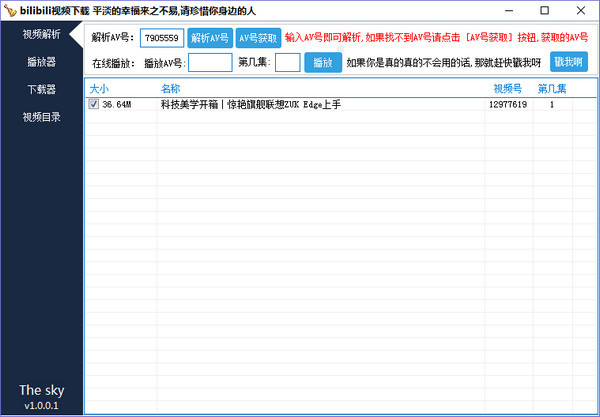The height and width of the screenshot is (417, 600).
Task: Select the 科技美学开箱 video row title
Action: [250, 104]
